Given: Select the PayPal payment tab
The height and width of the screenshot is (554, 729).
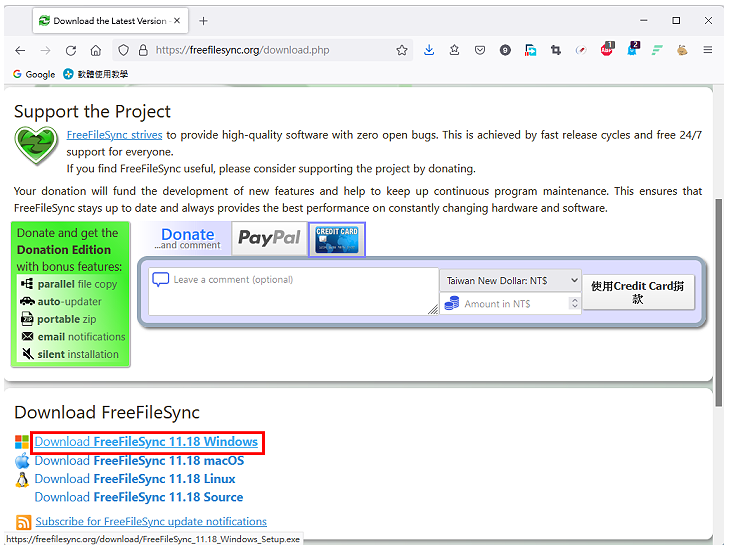Looking at the screenshot, I should coord(269,238).
